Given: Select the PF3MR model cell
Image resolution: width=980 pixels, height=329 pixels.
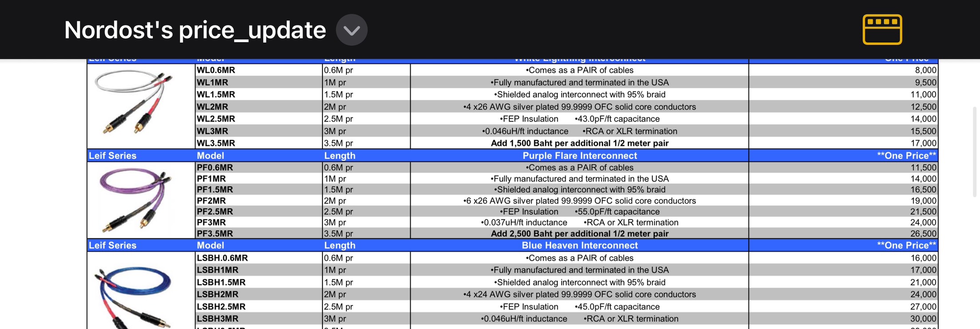Looking at the screenshot, I should pyautogui.click(x=258, y=222).
